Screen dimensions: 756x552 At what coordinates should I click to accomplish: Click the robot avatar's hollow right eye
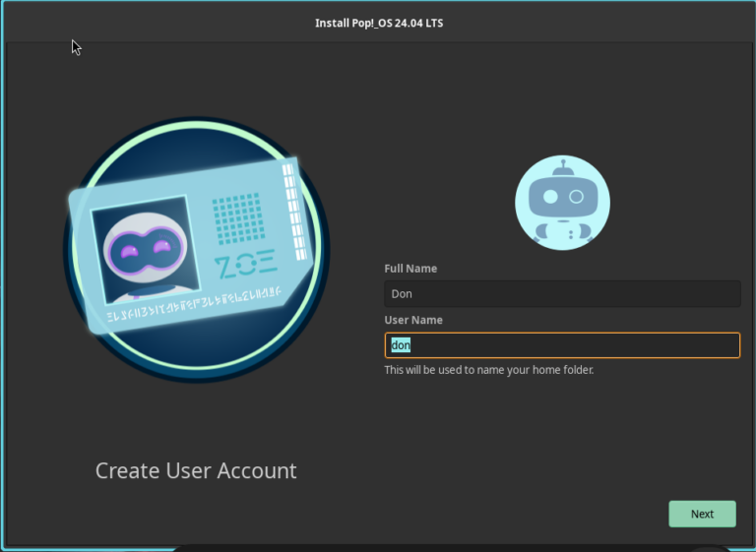(x=577, y=197)
